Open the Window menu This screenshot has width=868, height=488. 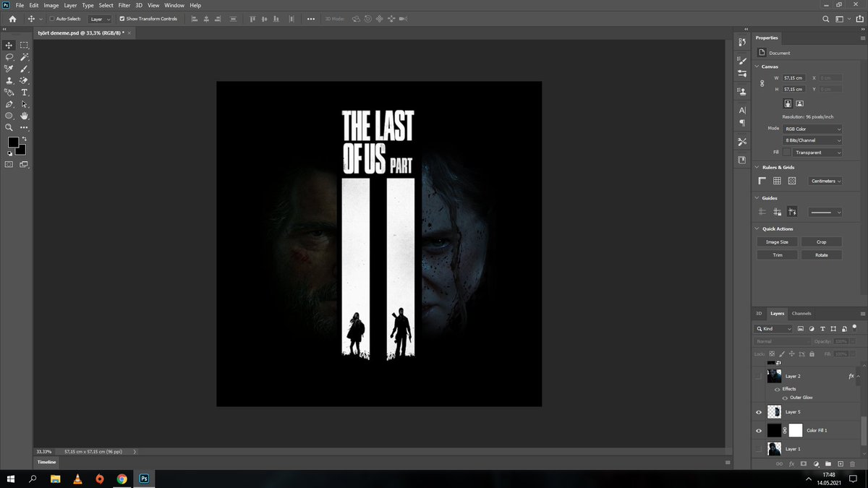click(x=174, y=5)
